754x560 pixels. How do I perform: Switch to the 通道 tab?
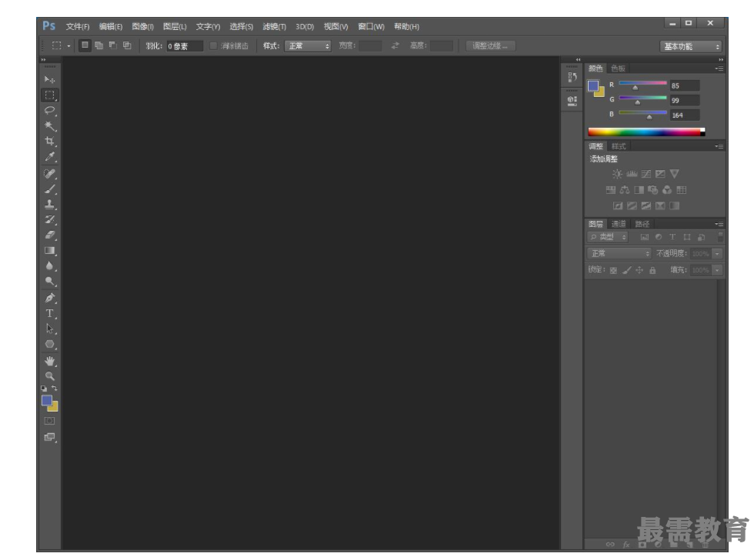pyautogui.click(x=619, y=224)
